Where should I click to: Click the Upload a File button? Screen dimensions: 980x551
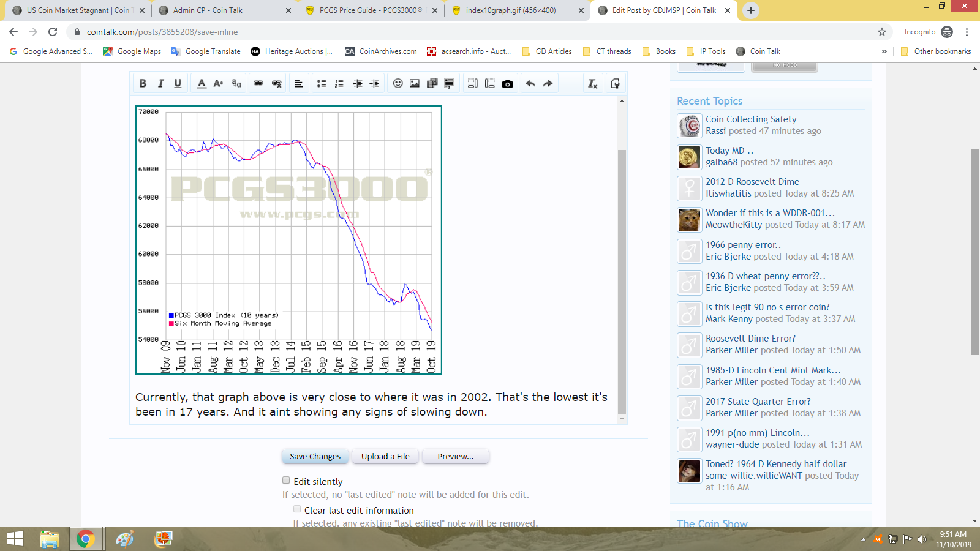(385, 456)
